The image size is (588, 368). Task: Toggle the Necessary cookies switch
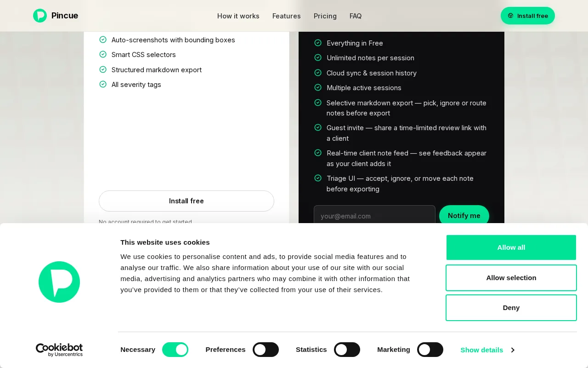(175, 350)
